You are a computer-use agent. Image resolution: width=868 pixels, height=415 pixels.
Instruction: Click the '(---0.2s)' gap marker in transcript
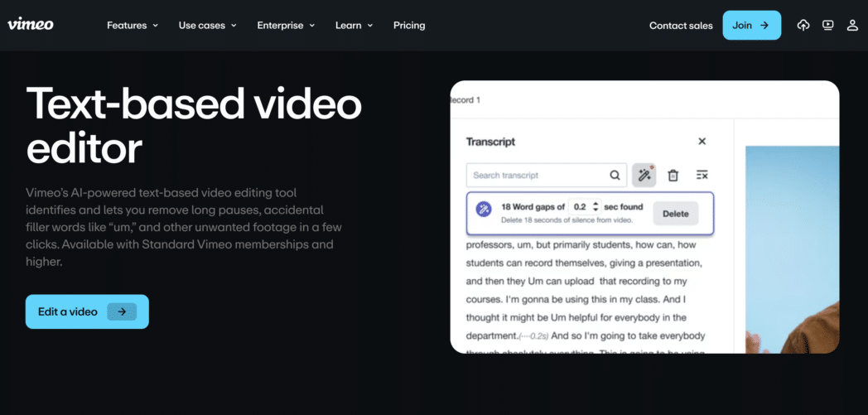click(x=534, y=335)
